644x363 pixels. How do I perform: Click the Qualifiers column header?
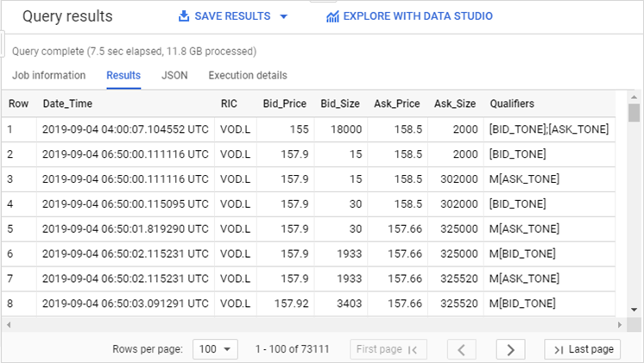coord(512,103)
